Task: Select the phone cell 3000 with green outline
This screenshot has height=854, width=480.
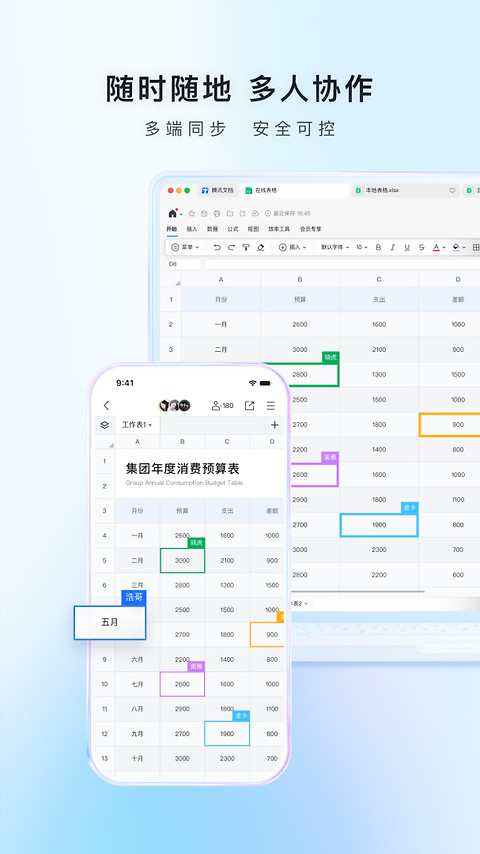Action: [x=183, y=560]
